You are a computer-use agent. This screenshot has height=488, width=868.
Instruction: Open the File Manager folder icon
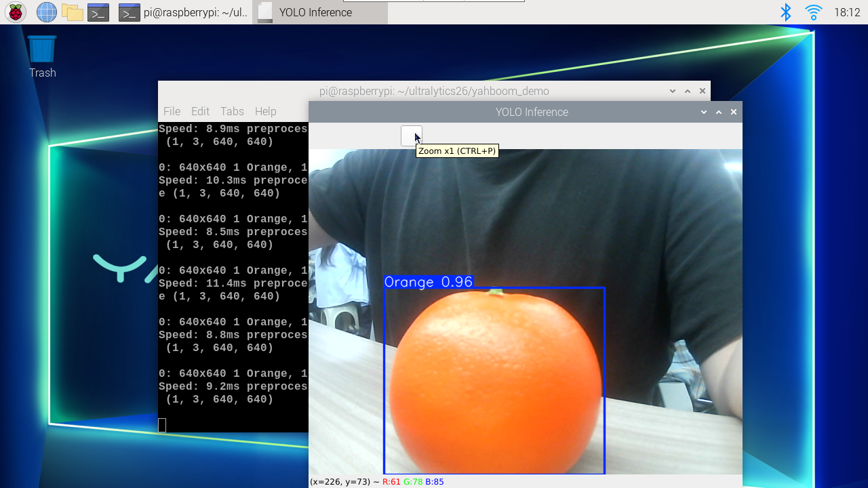[72, 12]
